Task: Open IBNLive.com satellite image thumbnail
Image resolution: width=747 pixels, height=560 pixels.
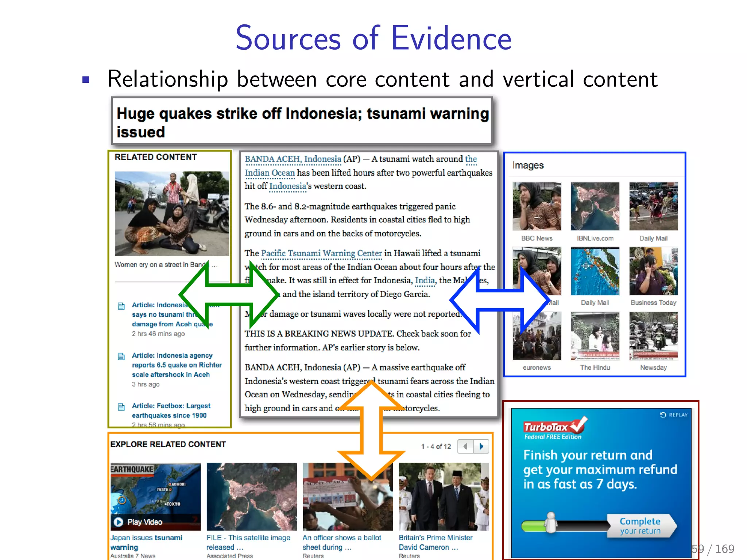Action: (x=595, y=206)
